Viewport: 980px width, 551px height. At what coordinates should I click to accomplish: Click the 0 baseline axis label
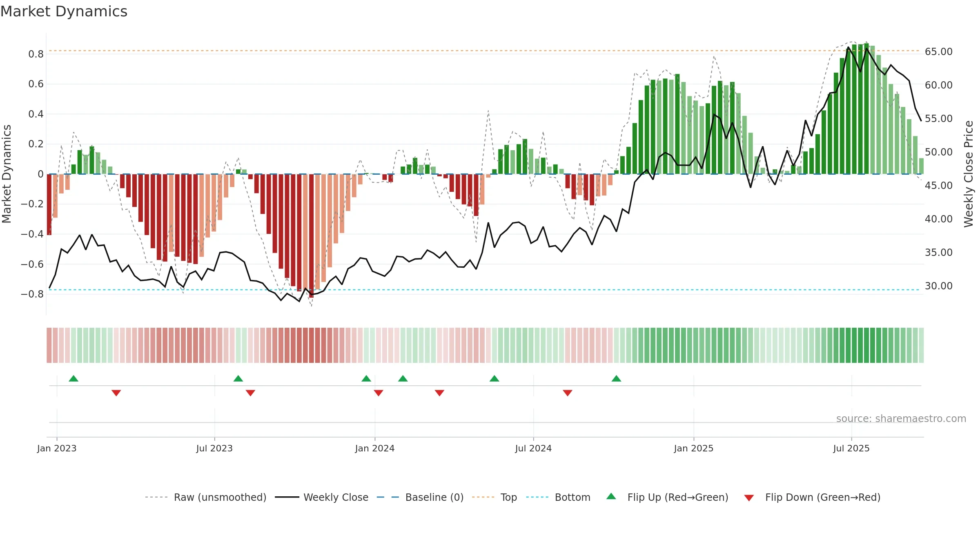pos(40,174)
